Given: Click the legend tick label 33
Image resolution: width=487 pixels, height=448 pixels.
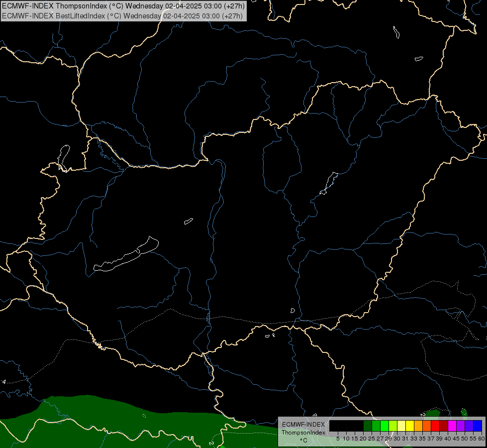Looking at the screenshot, I should click(x=414, y=439).
